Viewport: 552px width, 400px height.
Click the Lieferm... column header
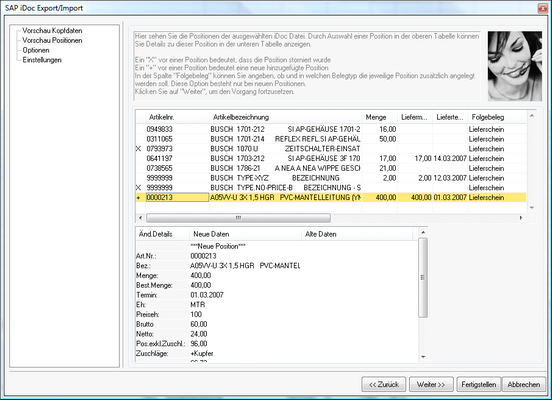(415, 117)
